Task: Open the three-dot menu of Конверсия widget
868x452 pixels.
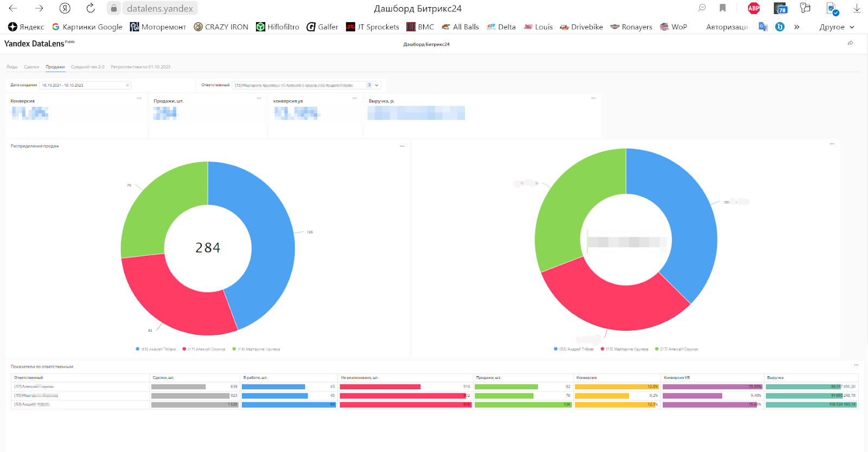Action: pyautogui.click(x=139, y=98)
